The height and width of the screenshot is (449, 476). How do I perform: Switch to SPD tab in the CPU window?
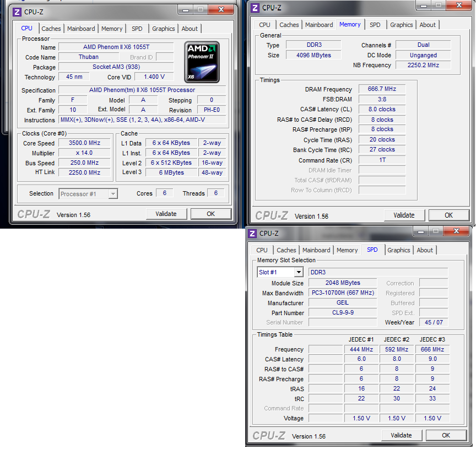coord(137,29)
